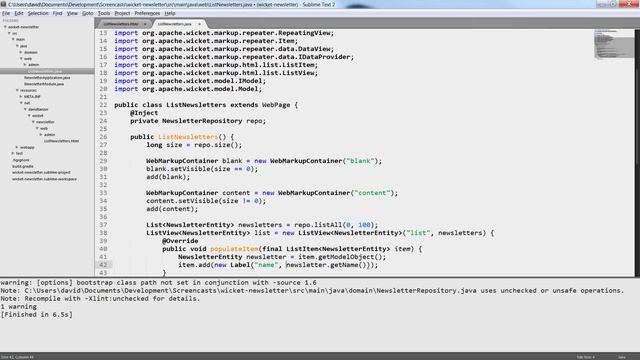This screenshot has height=360, width=640.
Task: Click 'WebPage' in the class declaration
Action: 276,105
